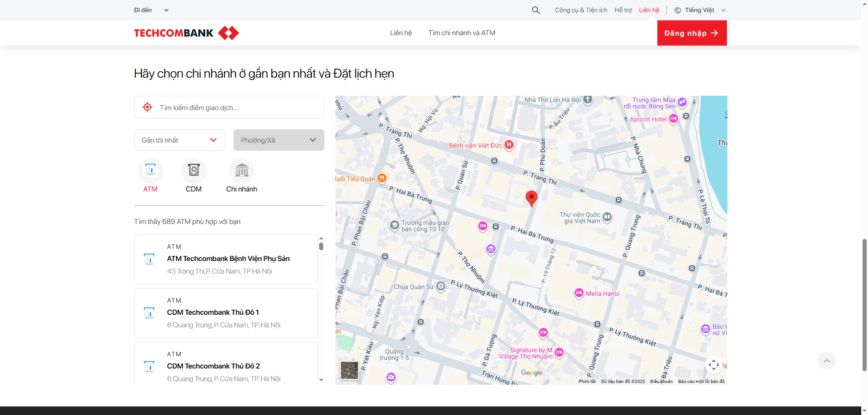
Task: Open the Công cụ & Tiện ích menu
Action: [581, 9]
